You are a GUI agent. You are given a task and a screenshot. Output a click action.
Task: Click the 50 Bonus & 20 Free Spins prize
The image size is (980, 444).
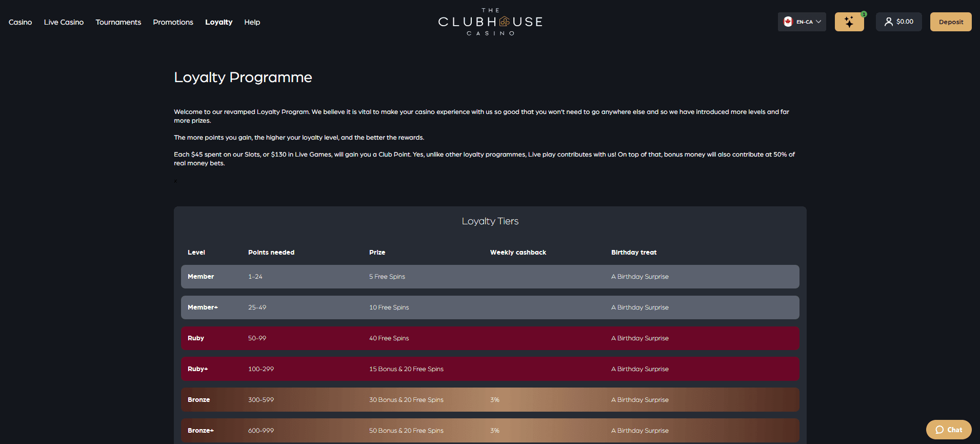coord(406,430)
